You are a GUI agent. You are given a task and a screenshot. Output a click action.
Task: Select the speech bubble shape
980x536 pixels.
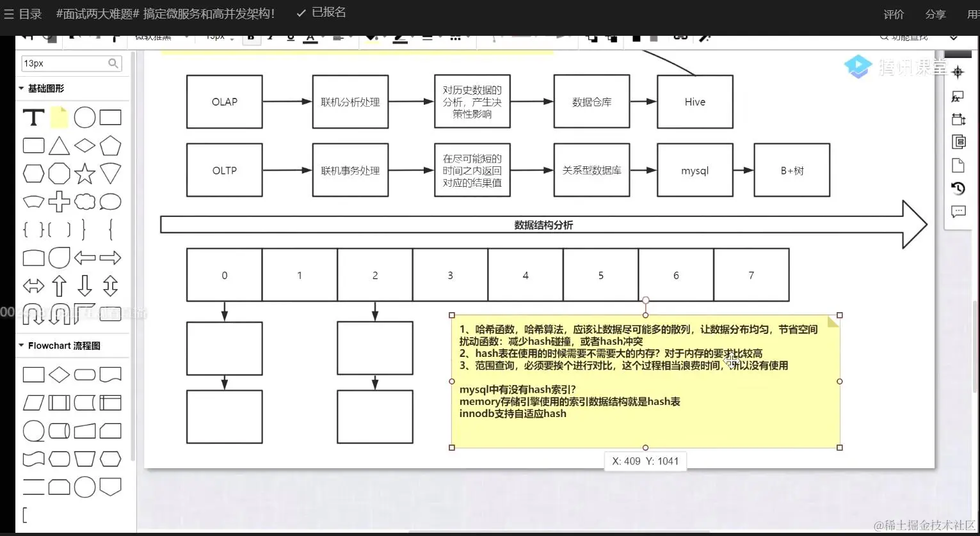point(110,201)
